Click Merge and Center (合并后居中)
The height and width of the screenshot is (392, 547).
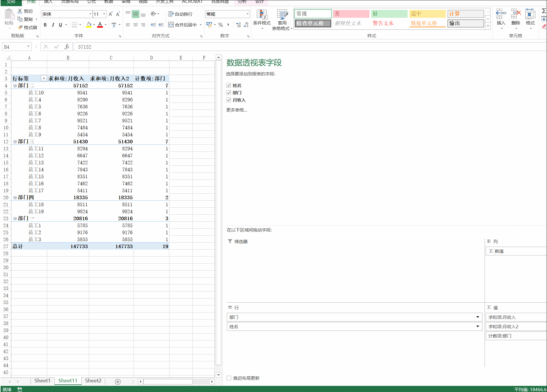pos(183,25)
